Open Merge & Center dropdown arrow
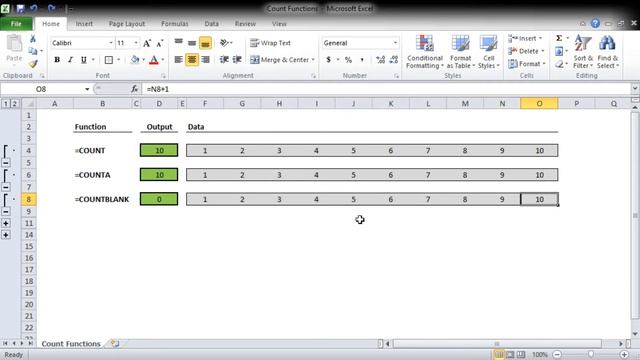The width and height of the screenshot is (640, 360). (313, 60)
